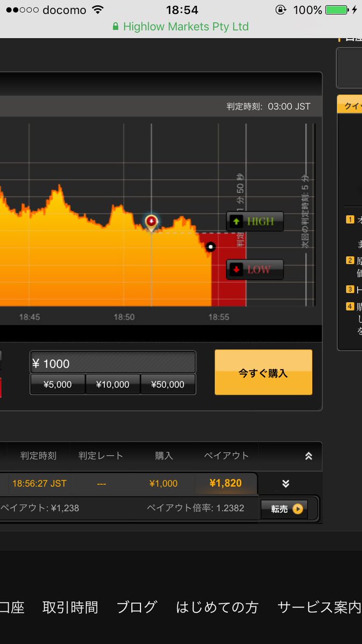
Task: Open the サービス案内 footer link
Action: click(x=320, y=608)
